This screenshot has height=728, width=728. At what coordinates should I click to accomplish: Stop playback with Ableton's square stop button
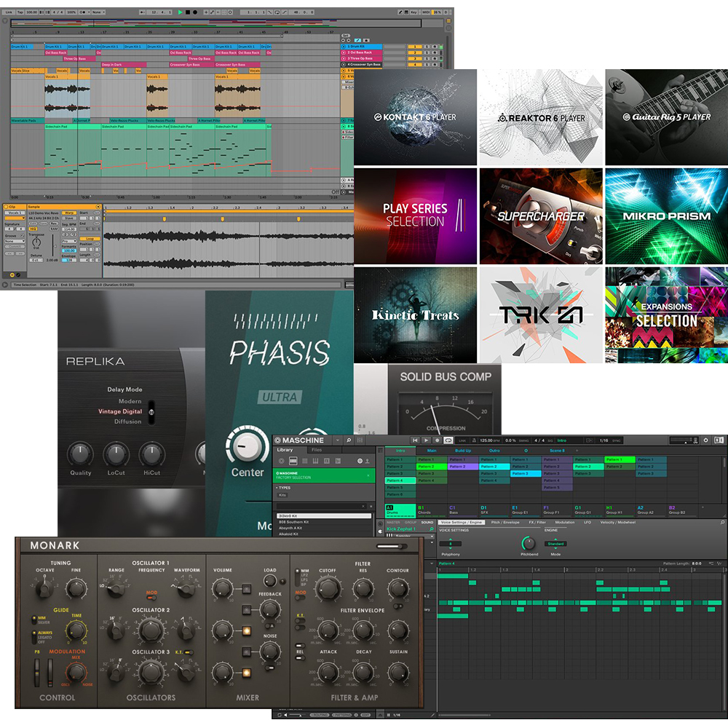(188, 12)
